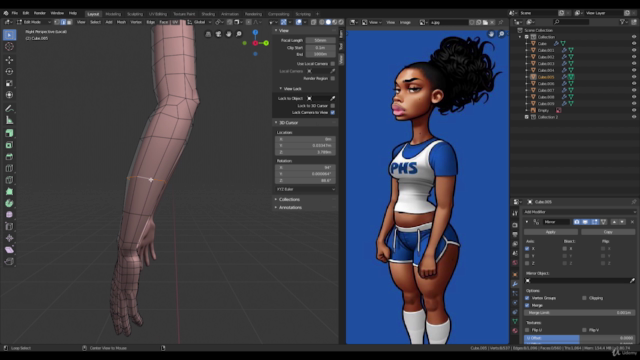Select the Knife tool

pyautogui.click(x=9, y=180)
